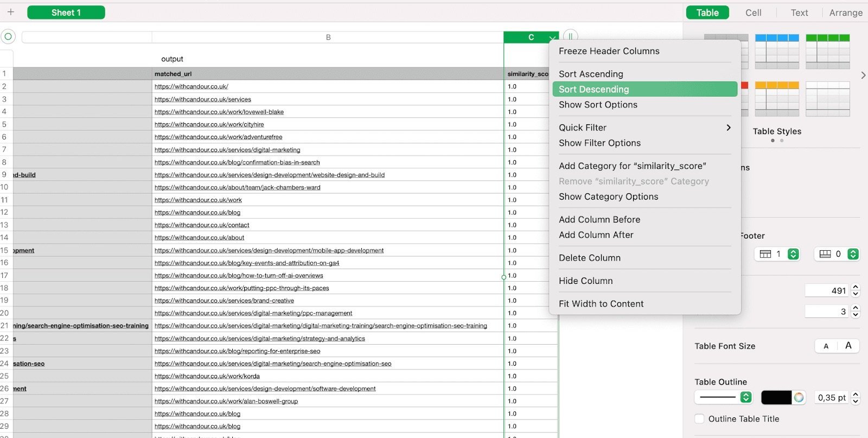The height and width of the screenshot is (438, 868).
Task: Increment the column count 3 stepper
Action: click(x=856, y=308)
